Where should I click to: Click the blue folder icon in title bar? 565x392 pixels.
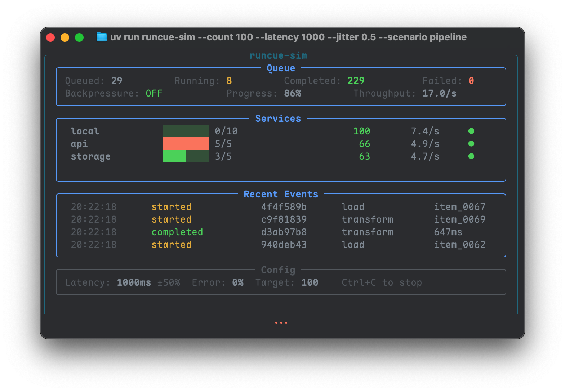102,37
